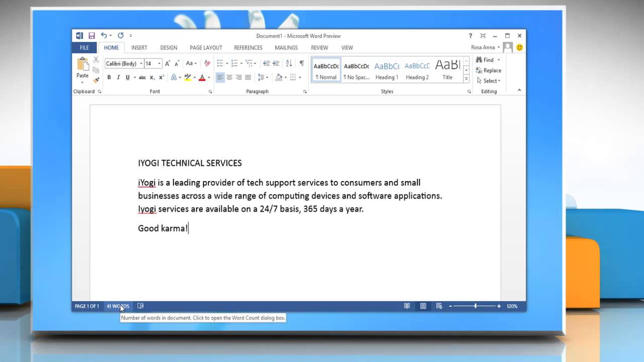
Task: Click the Cut scissors icon
Action: (96, 60)
